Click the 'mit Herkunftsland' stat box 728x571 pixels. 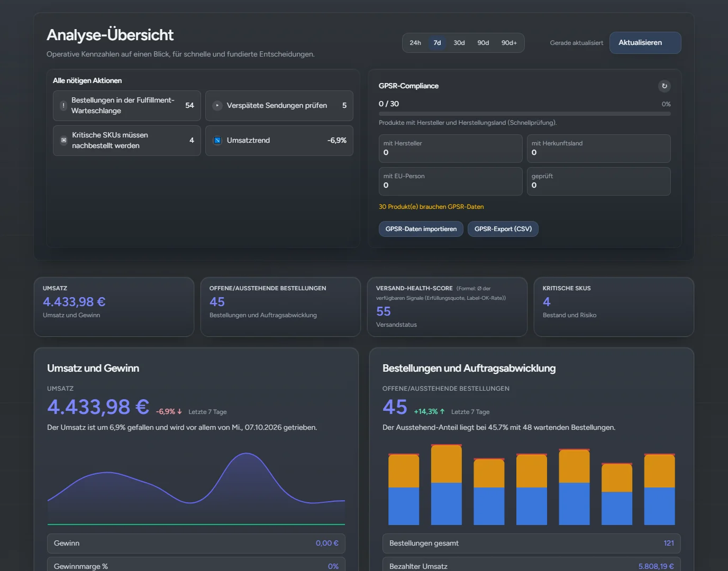[x=599, y=149]
